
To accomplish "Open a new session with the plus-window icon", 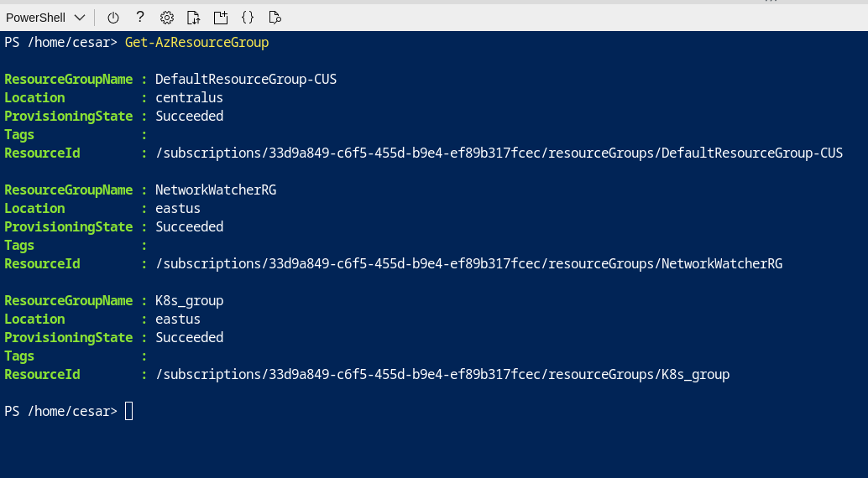I will (x=221, y=17).
